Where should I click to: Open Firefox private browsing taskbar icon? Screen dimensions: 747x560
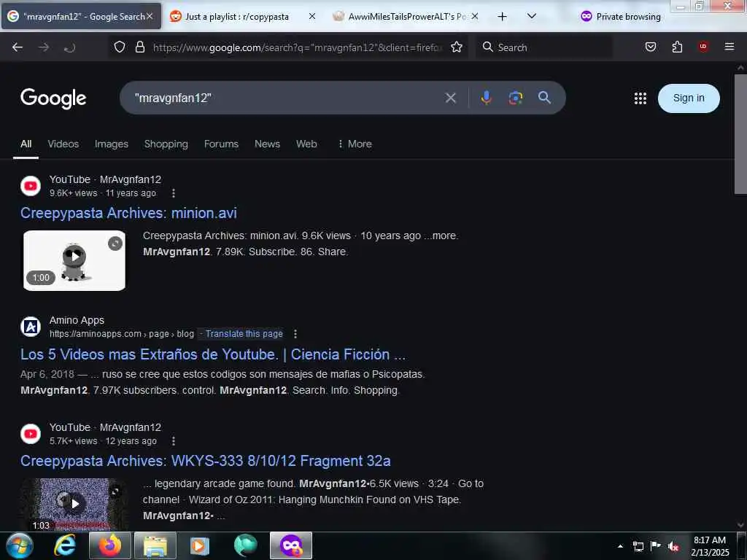click(x=290, y=545)
